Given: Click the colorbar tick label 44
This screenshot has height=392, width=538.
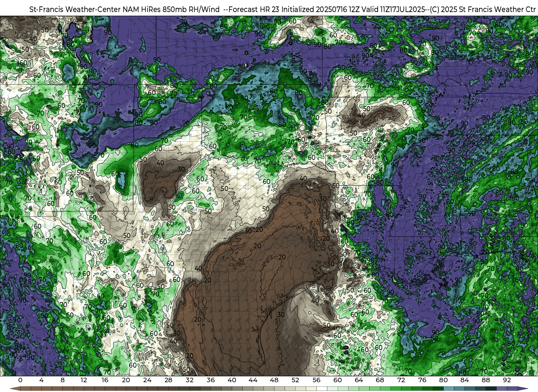Looking at the screenshot, I should [x=253, y=380].
